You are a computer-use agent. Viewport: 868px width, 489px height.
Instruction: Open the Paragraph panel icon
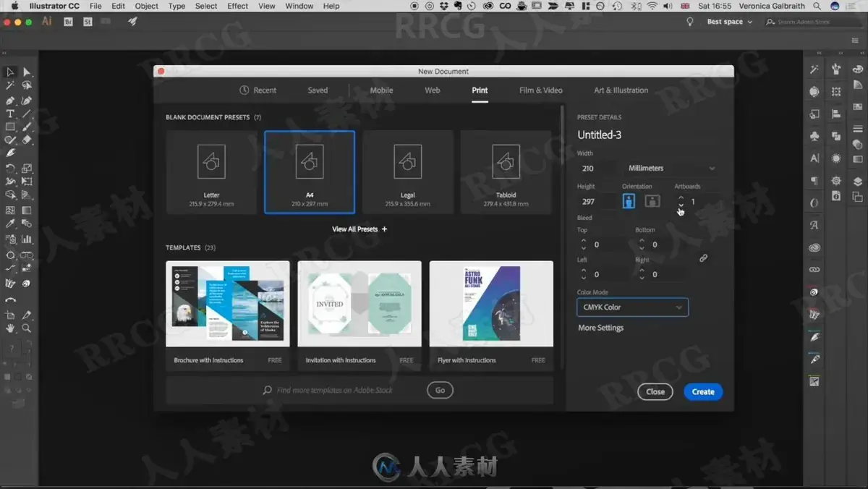click(814, 181)
